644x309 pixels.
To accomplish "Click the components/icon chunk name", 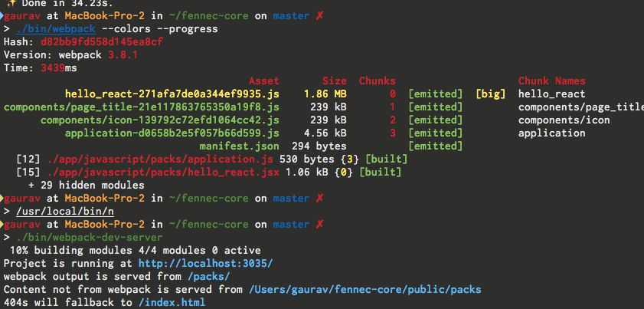I will [564, 120].
